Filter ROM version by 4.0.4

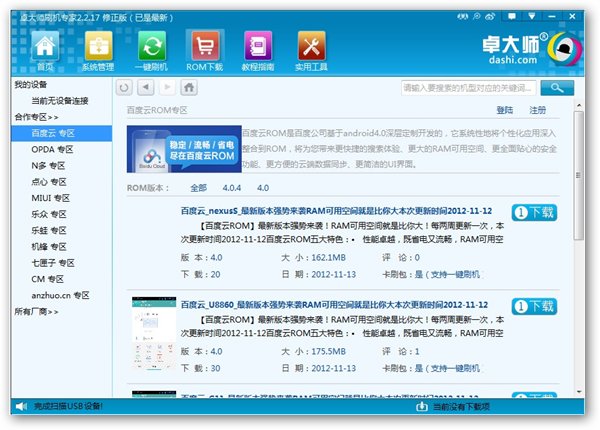[x=232, y=188]
